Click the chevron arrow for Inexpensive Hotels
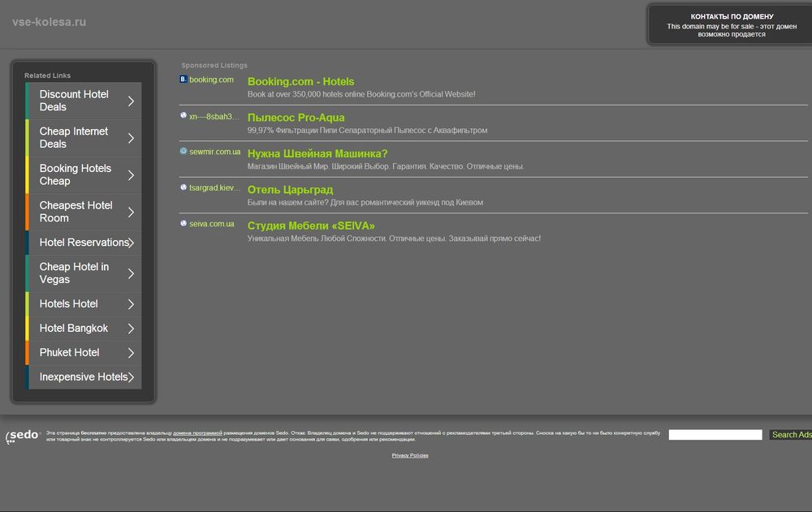The width and height of the screenshot is (812, 512). click(x=131, y=377)
